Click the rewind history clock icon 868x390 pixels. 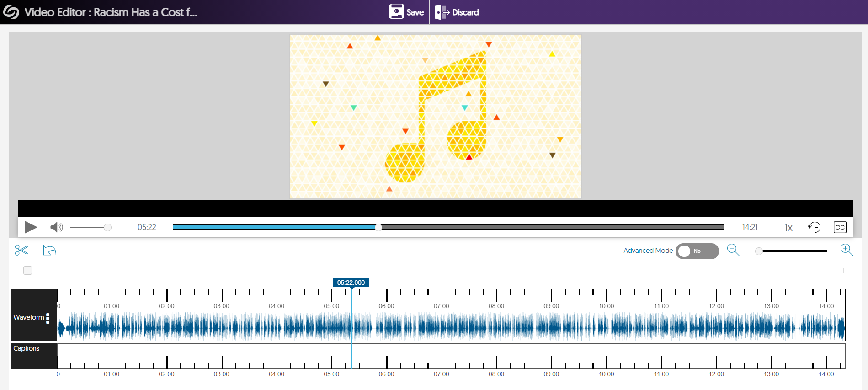(814, 227)
